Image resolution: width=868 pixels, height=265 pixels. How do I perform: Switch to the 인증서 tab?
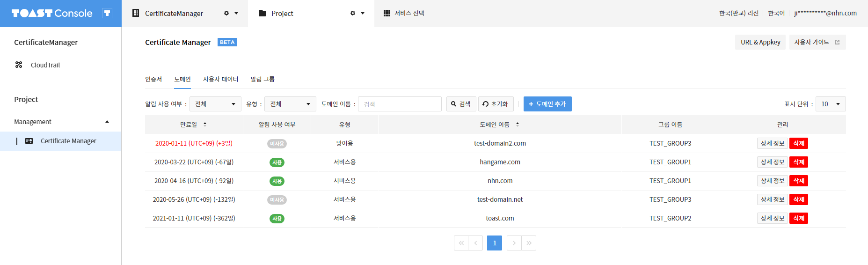point(153,79)
